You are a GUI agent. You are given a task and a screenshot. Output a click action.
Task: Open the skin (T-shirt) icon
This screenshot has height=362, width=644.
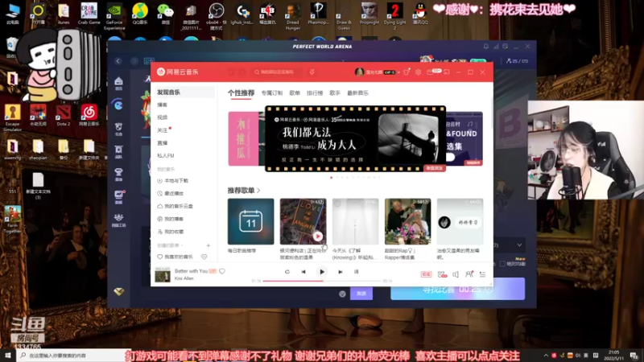pos(407,72)
